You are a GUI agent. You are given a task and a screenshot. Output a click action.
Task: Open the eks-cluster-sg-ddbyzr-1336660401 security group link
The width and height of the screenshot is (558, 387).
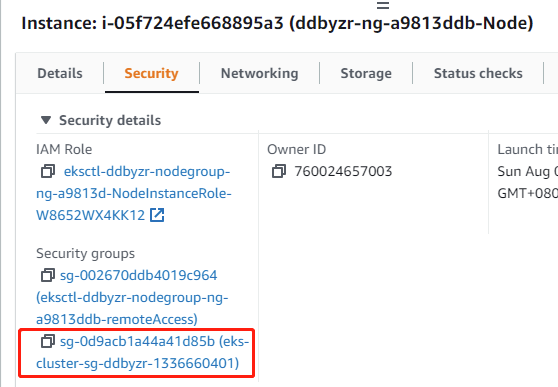pos(143,352)
